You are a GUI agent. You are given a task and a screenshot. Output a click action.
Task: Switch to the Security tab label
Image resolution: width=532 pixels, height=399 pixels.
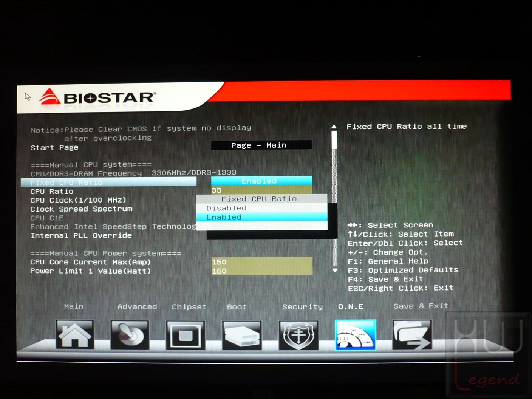[x=303, y=307]
